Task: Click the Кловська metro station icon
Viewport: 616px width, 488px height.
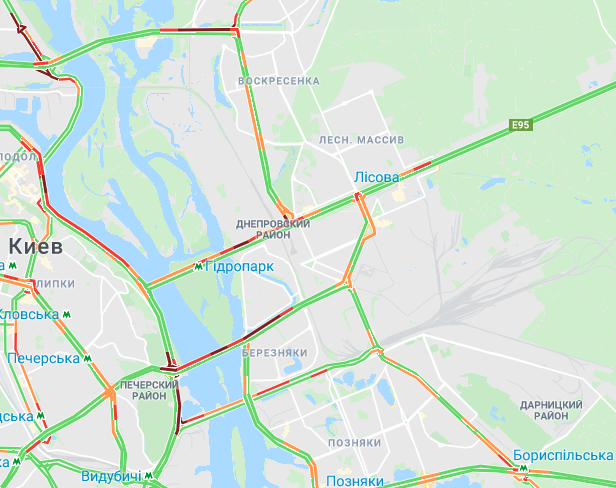Action: click(x=67, y=315)
